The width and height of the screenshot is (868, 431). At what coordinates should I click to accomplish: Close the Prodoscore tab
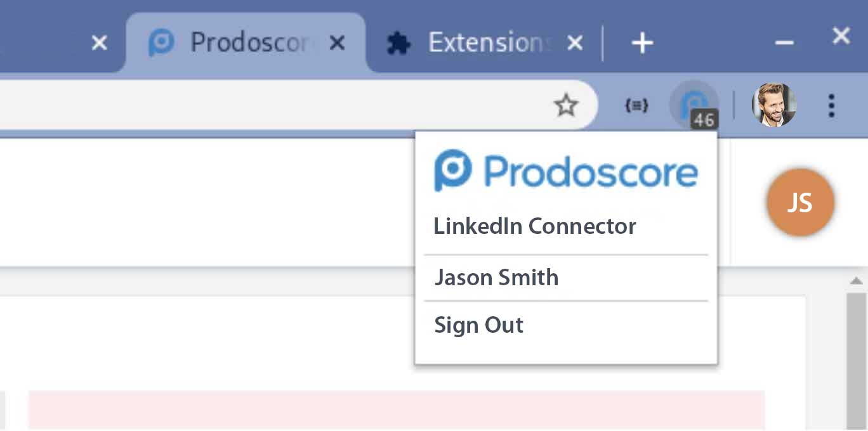338,43
